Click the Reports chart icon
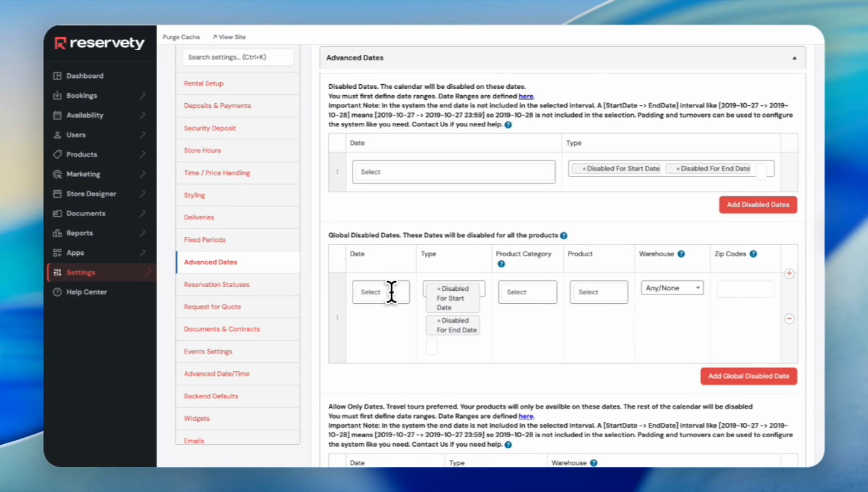868x492 pixels. pyautogui.click(x=57, y=233)
